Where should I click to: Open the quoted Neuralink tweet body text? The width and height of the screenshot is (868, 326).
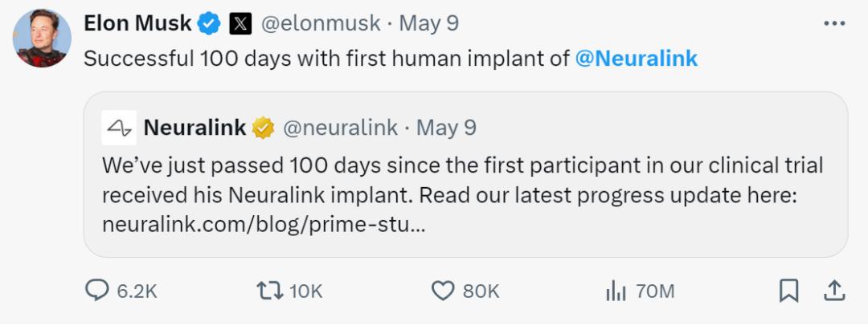(462, 181)
